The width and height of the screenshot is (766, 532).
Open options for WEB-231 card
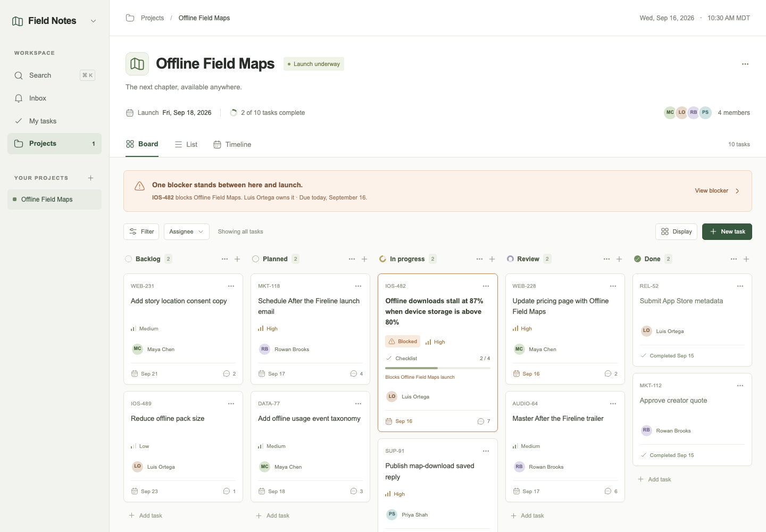pyautogui.click(x=231, y=286)
